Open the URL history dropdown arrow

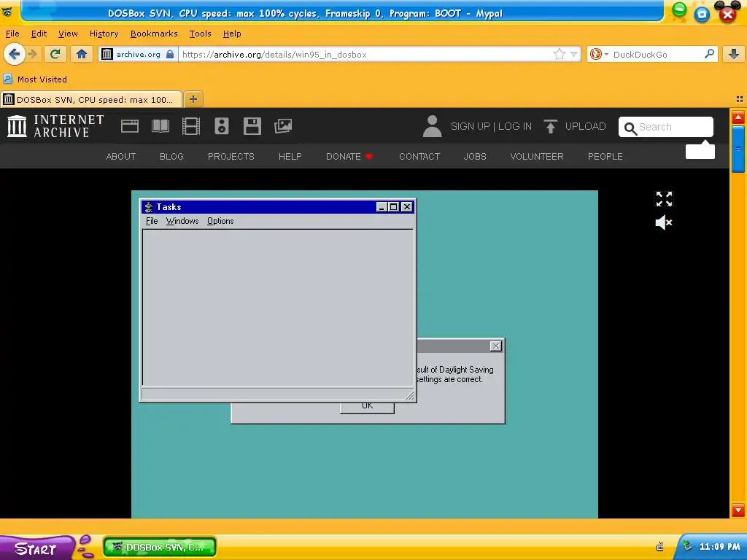[x=574, y=54]
